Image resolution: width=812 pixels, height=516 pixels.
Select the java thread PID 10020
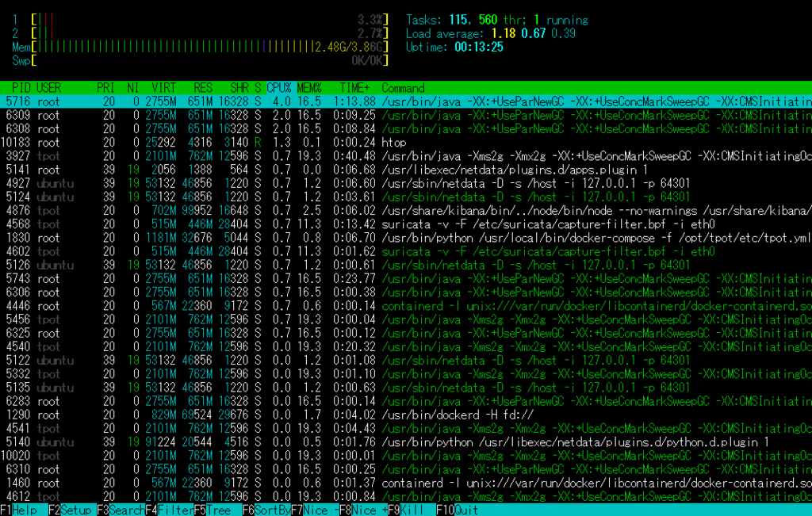tap(406, 456)
